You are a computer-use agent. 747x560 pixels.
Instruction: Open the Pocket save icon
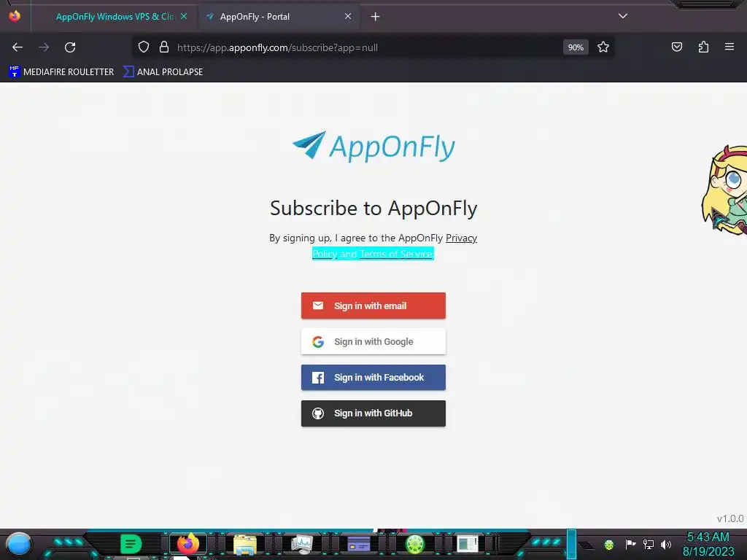(x=676, y=47)
